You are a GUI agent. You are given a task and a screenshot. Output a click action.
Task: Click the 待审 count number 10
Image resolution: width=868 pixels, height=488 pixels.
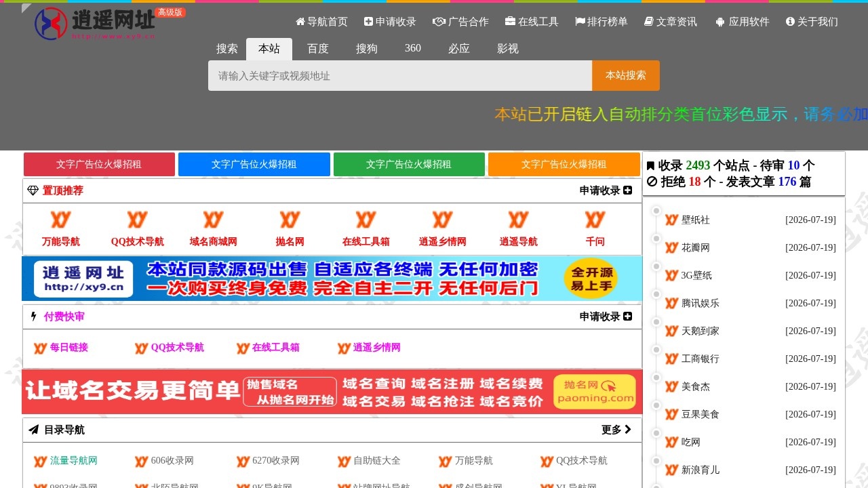[793, 165]
